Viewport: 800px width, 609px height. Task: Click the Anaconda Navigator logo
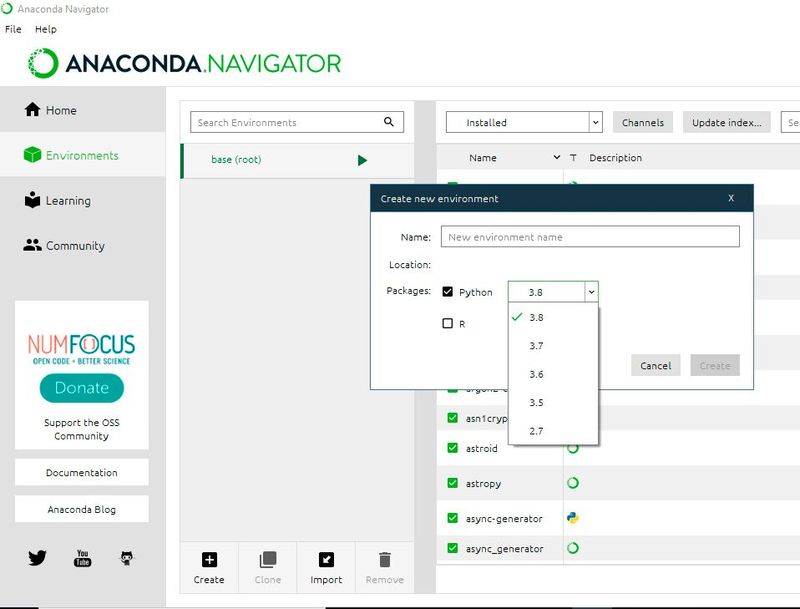point(185,63)
